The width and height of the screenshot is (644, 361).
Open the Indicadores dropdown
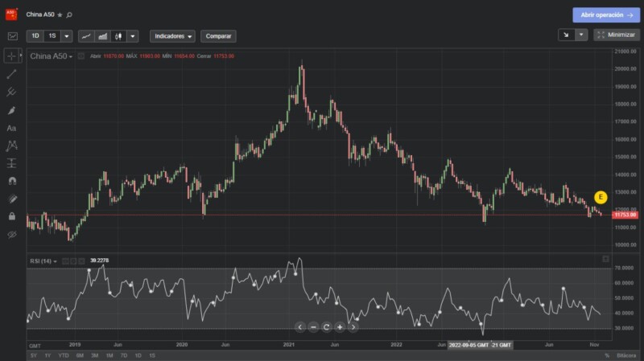[x=172, y=36]
